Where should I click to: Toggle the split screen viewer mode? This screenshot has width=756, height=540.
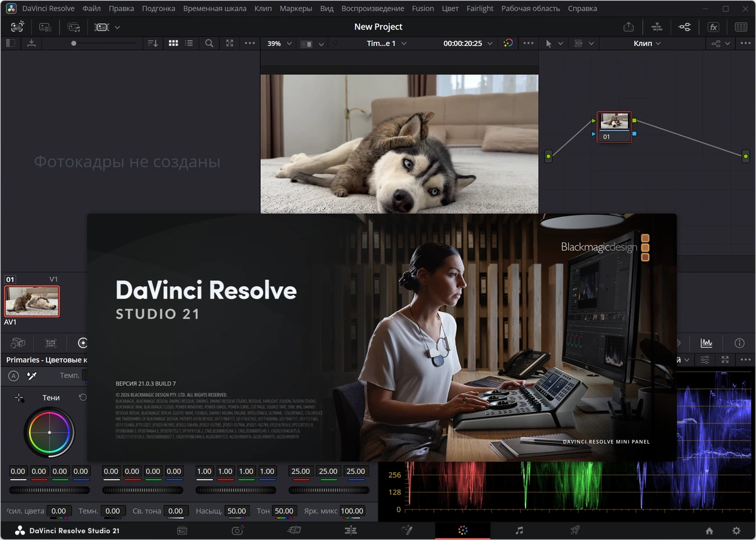(307, 44)
